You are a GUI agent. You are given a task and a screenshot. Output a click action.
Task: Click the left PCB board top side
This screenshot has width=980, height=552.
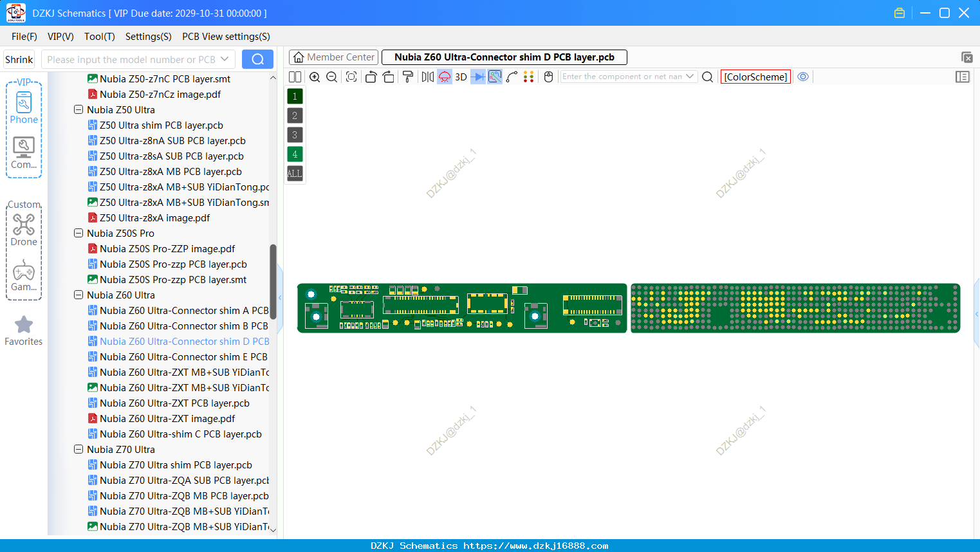462,308
